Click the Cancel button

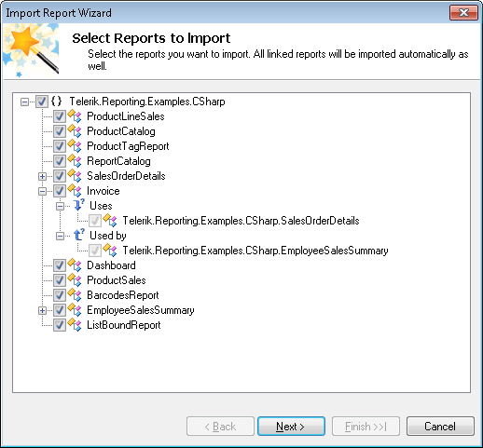(x=440, y=427)
